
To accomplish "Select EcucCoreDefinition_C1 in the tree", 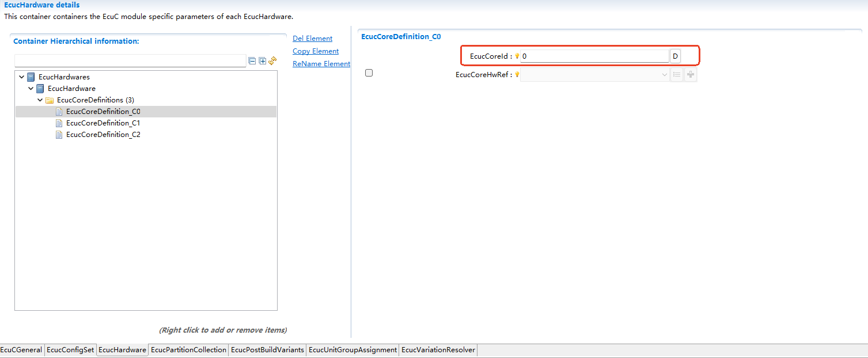I will (103, 123).
